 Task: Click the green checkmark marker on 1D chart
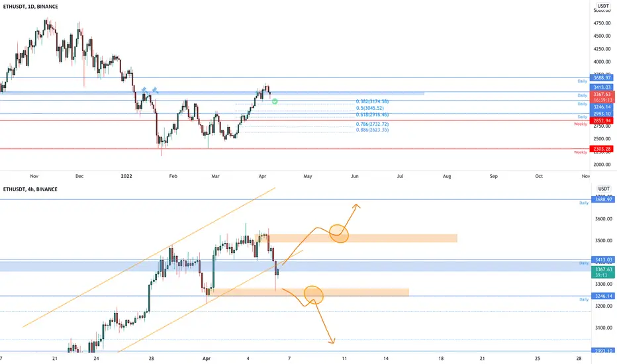[x=275, y=101]
